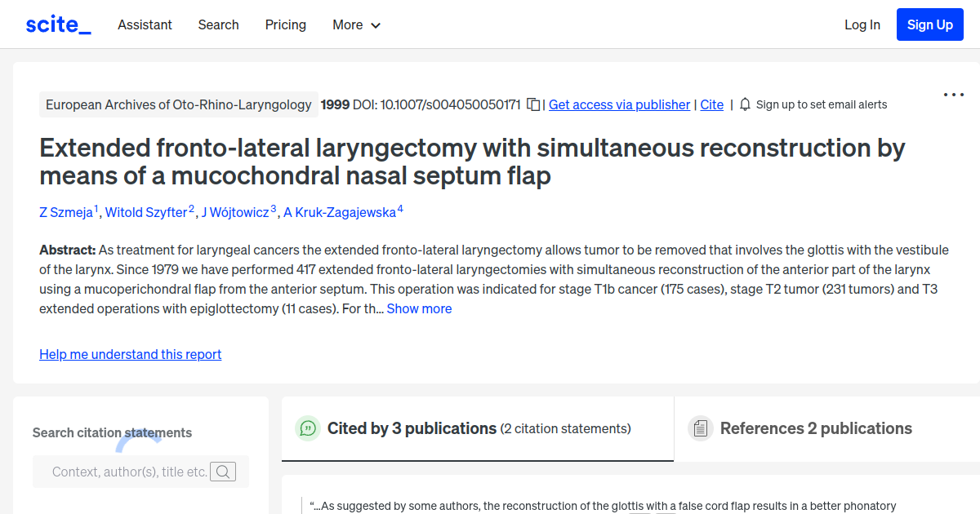The width and height of the screenshot is (980, 514).
Task: Open the three-dot options menu
Action: [953, 95]
